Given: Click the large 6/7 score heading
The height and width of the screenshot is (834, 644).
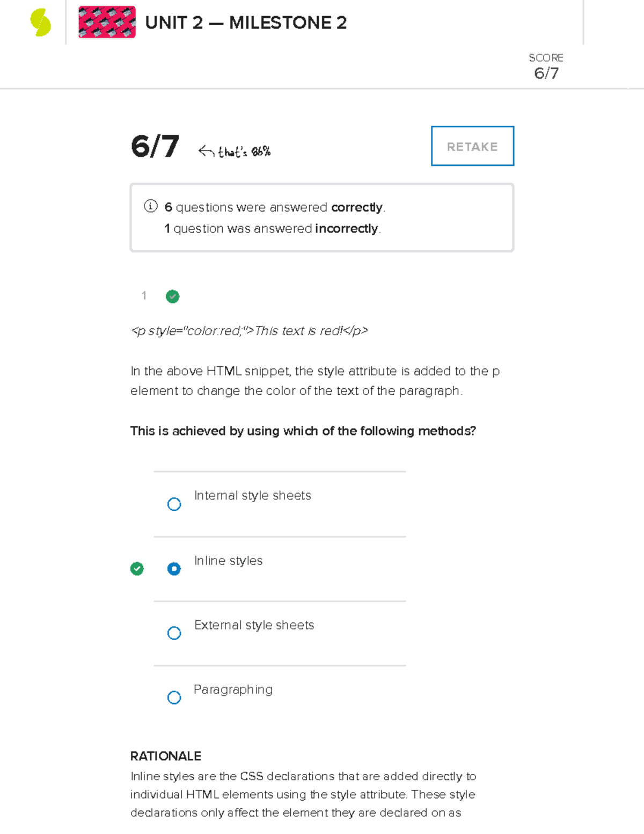Looking at the screenshot, I should point(155,146).
